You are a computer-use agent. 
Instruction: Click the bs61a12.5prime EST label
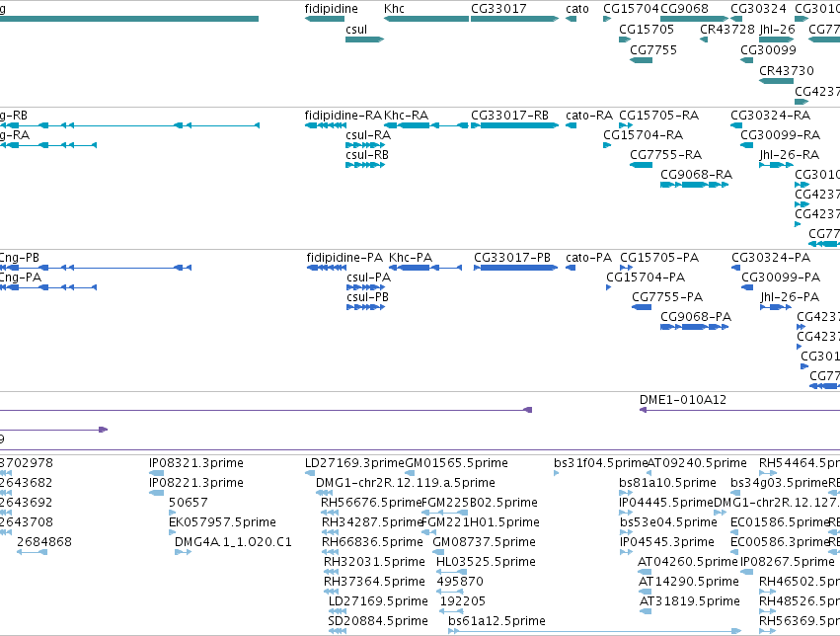tap(496, 621)
